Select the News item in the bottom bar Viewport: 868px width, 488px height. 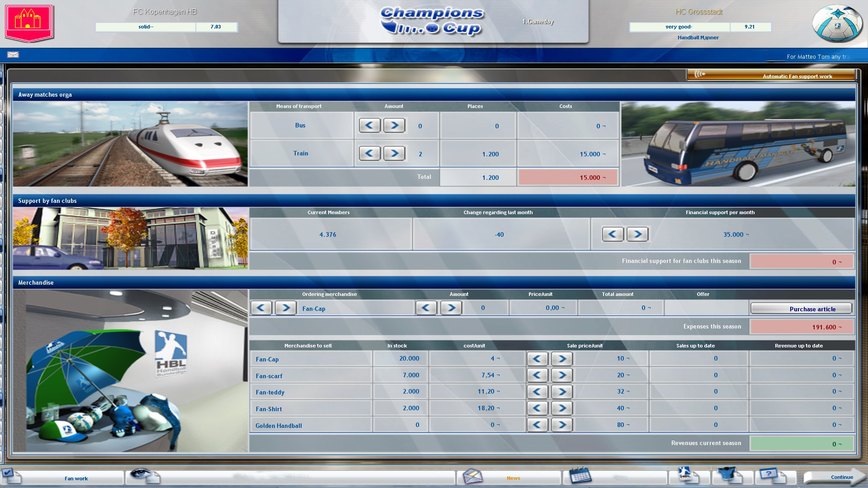coord(513,478)
